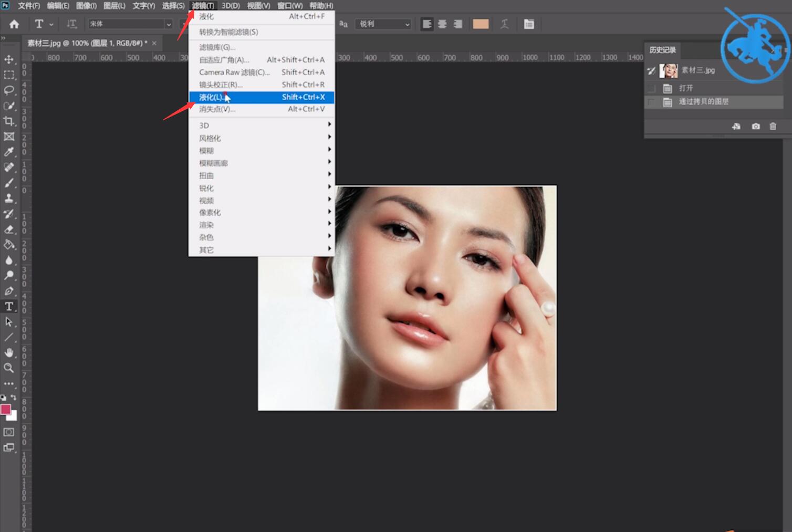792x532 pixels.
Task: Choose Camera Raw 滤镜 menu entry
Action: click(262, 72)
